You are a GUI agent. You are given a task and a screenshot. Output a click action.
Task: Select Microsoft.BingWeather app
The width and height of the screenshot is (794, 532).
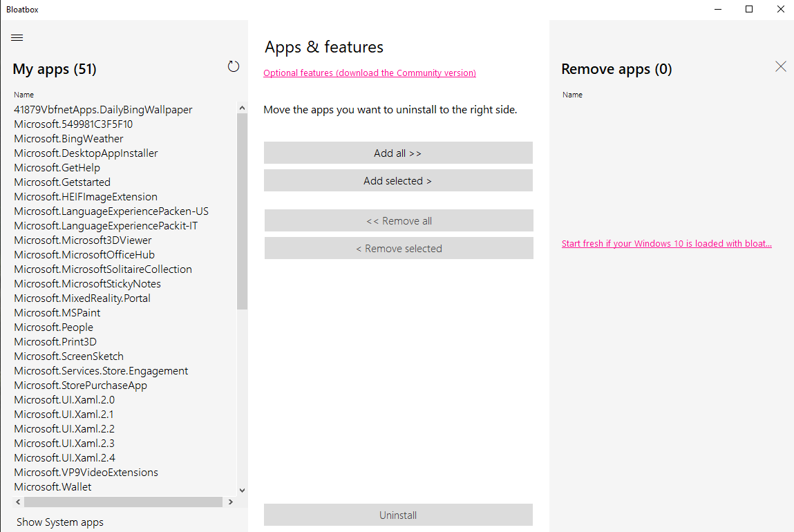tap(69, 139)
